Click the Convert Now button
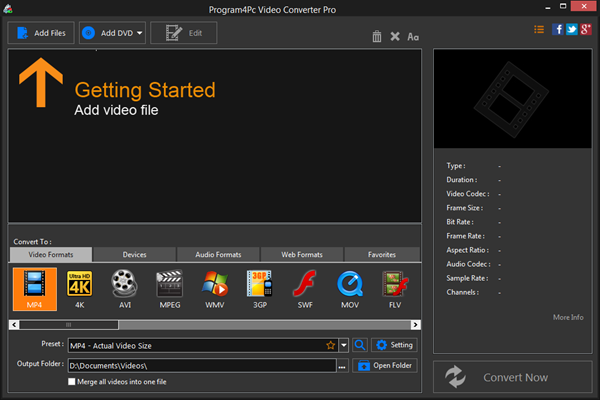 pos(513,377)
